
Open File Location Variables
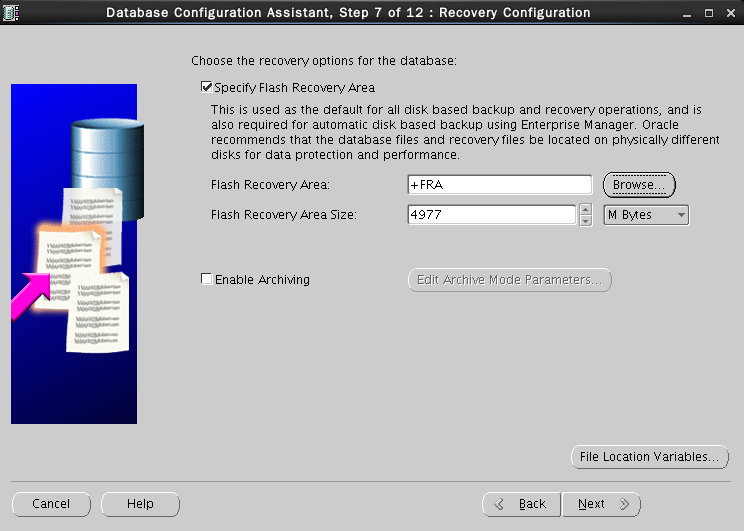pyautogui.click(x=647, y=457)
